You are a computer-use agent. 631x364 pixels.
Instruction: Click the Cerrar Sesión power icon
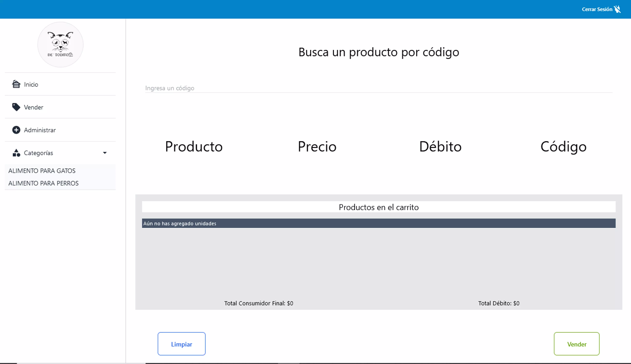617,9
